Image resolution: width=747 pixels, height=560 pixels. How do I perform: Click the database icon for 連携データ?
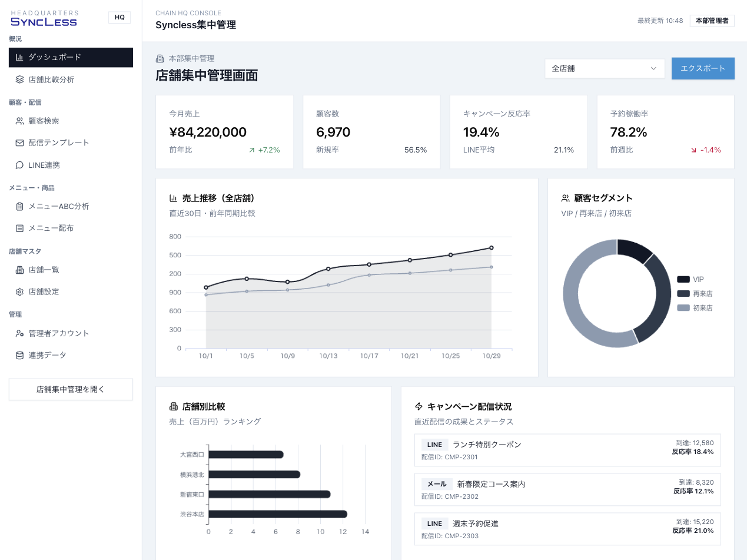[x=19, y=355]
